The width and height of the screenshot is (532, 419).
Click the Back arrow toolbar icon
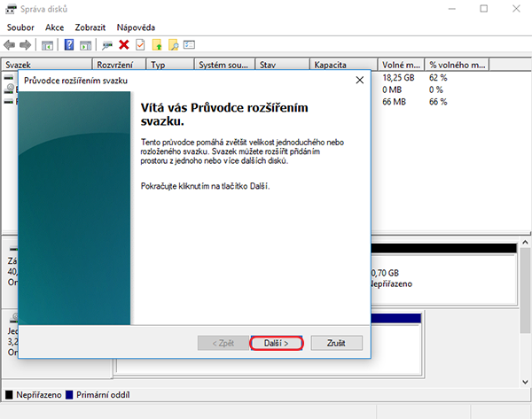10,44
